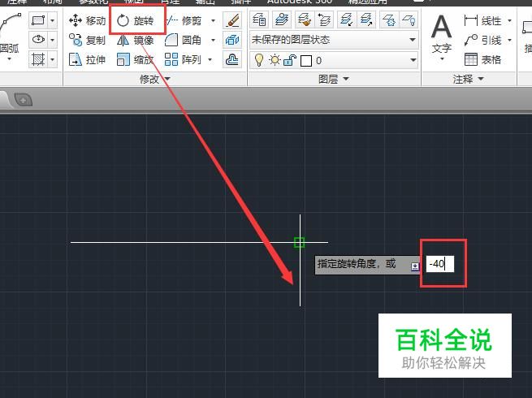Expand the Text tool dropdown arrow

point(442,58)
